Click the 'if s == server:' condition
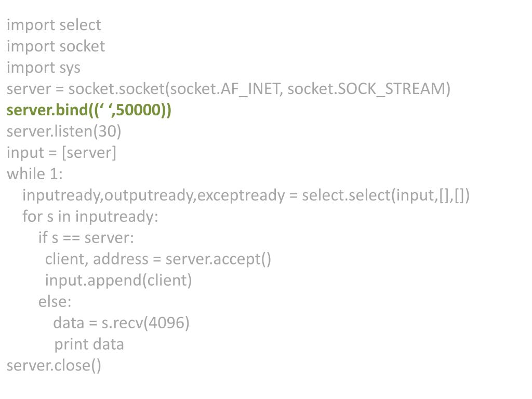The image size is (532, 399). 86,238
